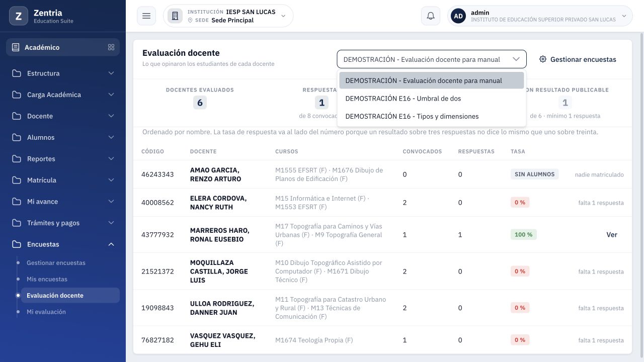The height and width of the screenshot is (362, 644).
Task: Click the Docente folder icon
Action: pos(17,116)
